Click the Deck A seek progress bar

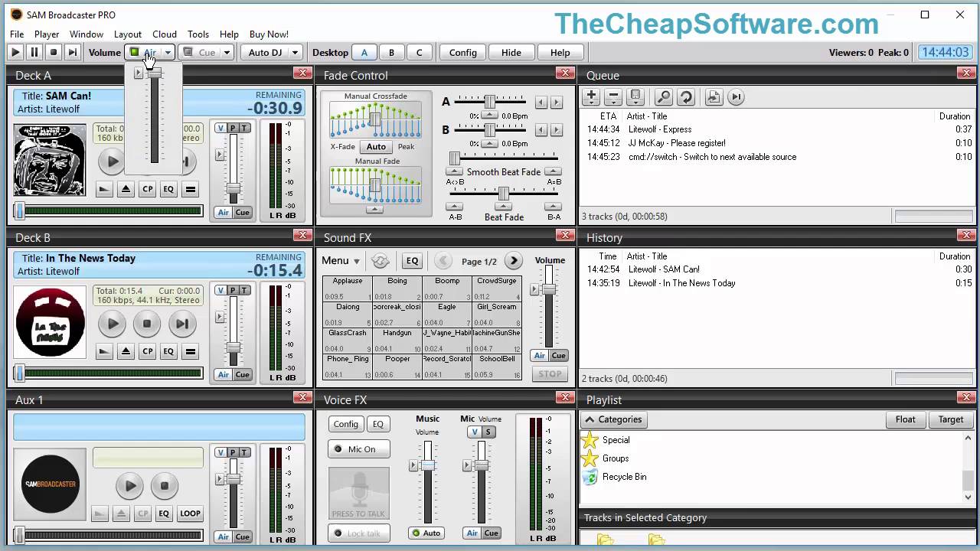[108, 211]
